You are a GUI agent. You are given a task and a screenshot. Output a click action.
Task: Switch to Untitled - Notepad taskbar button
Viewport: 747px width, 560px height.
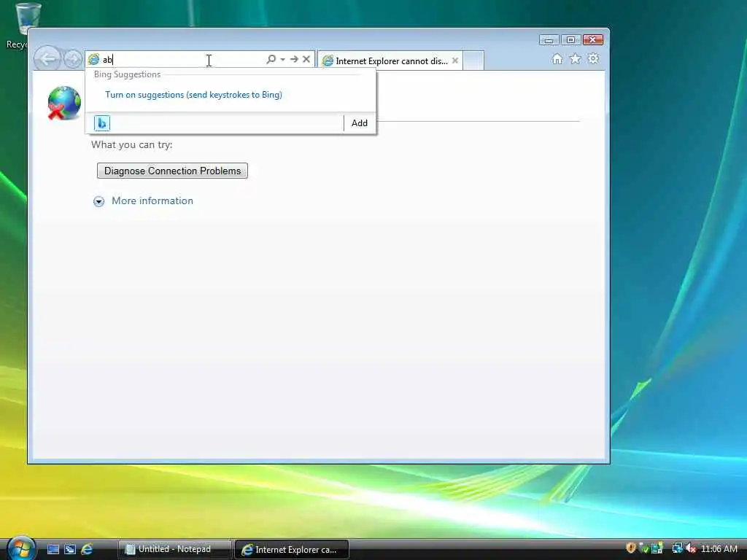[x=174, y=549]
